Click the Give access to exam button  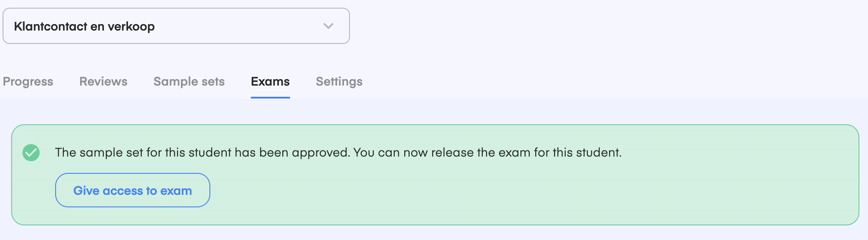pos(133,190)
